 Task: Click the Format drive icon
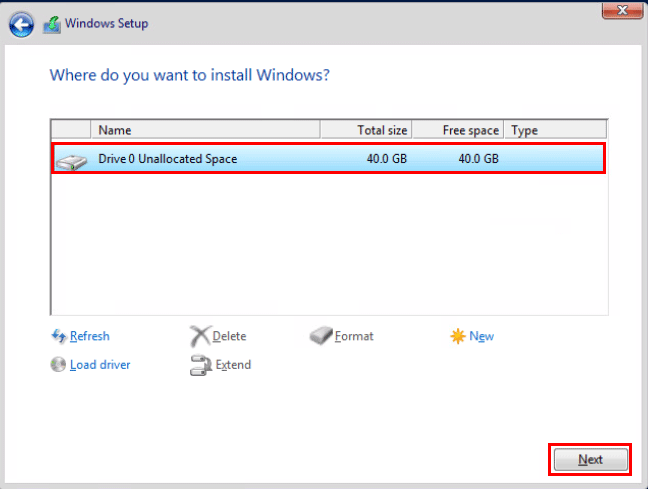tap(321, 335)
